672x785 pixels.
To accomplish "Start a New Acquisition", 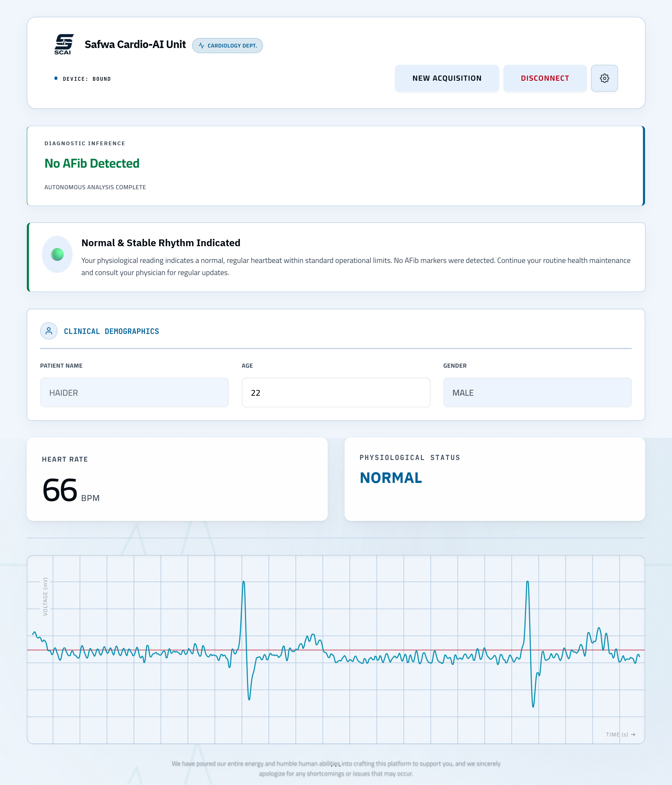I will pos(447,78).
